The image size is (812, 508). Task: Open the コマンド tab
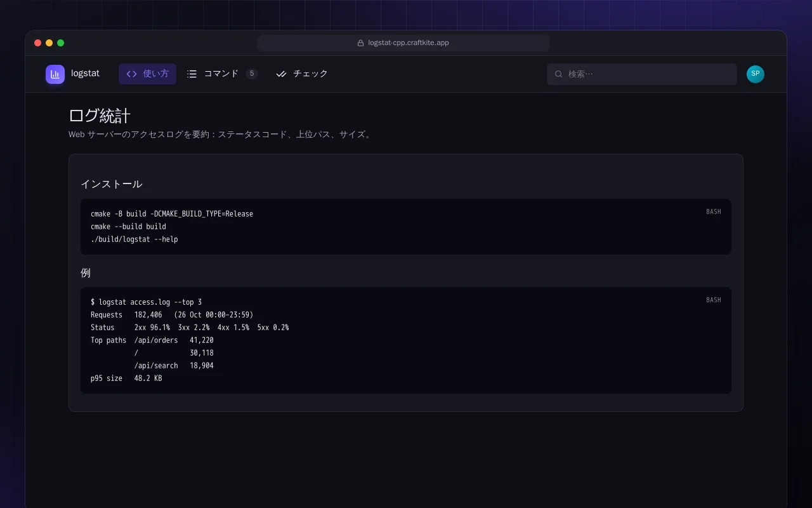click(222, 74)
